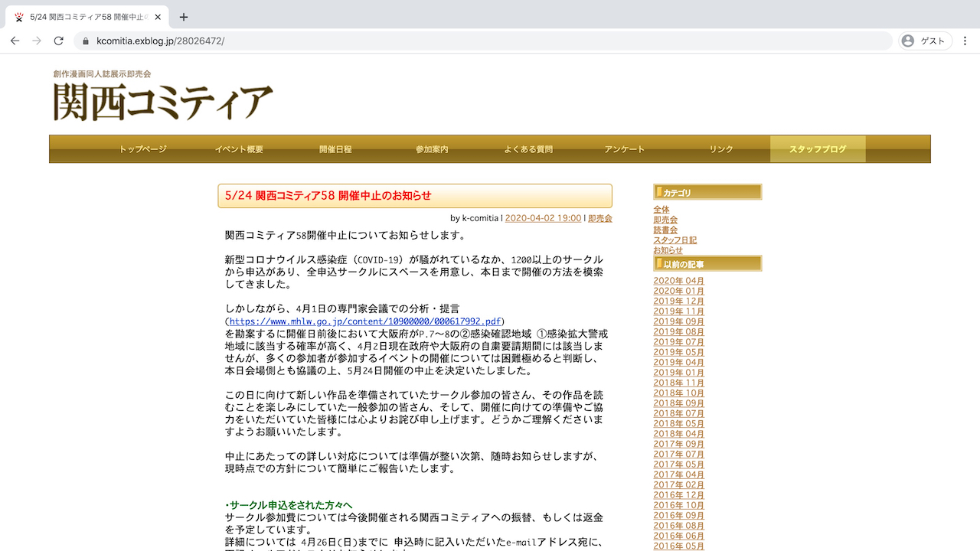Open archive 2018年 05月

(679, 424)
